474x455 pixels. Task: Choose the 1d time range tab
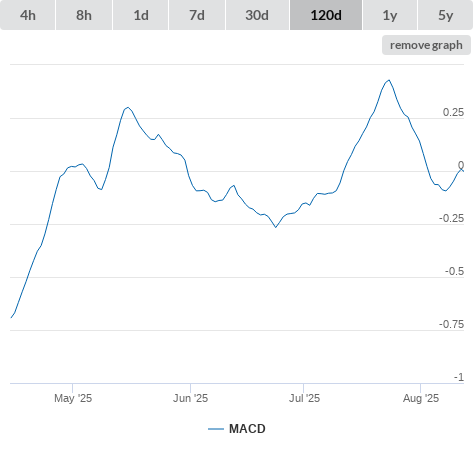pyautogui.click(x=141, y=15)
